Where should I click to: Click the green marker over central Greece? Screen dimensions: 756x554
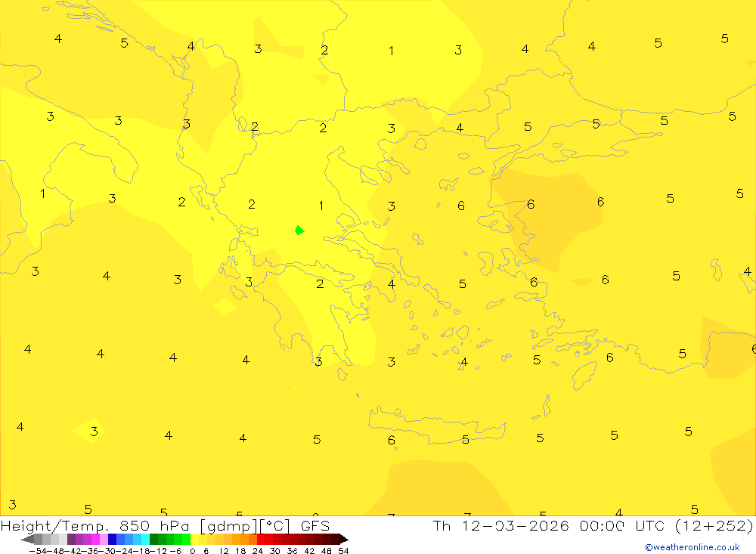pos(299,231)
